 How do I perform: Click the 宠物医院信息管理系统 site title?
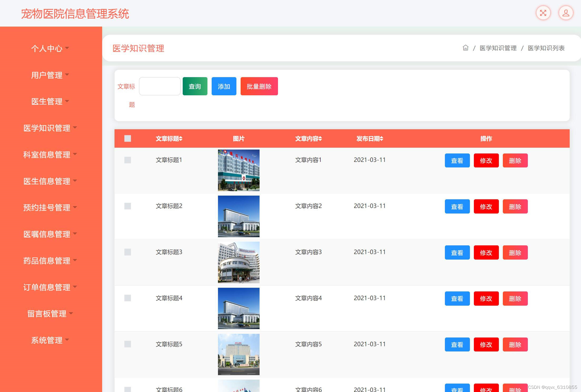point(75,14)
